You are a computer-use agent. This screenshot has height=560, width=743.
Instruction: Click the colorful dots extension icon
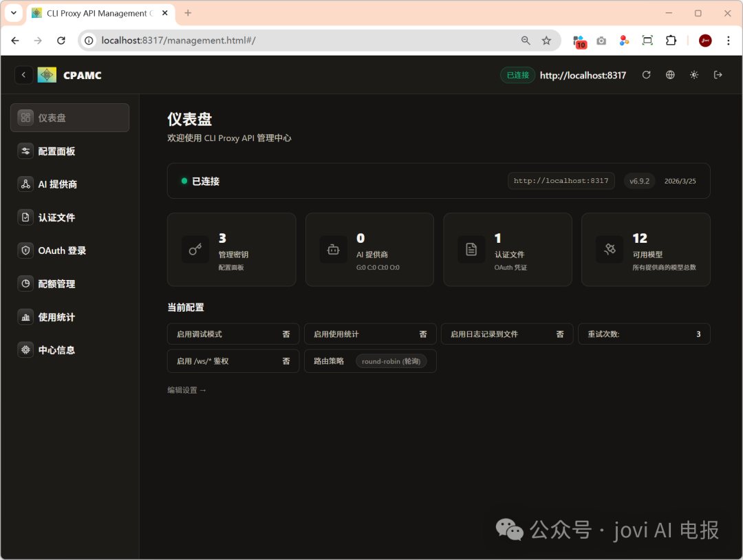click(624, 41)
